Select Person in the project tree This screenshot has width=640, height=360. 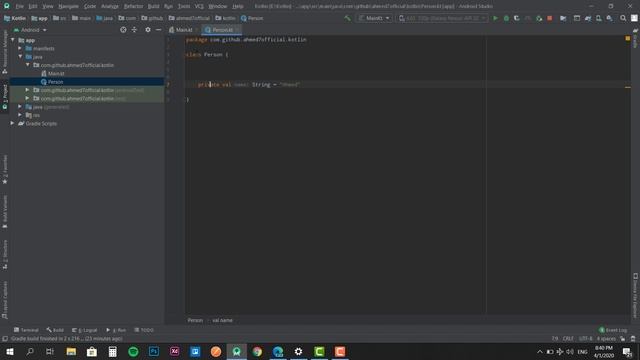click(52, 82)
